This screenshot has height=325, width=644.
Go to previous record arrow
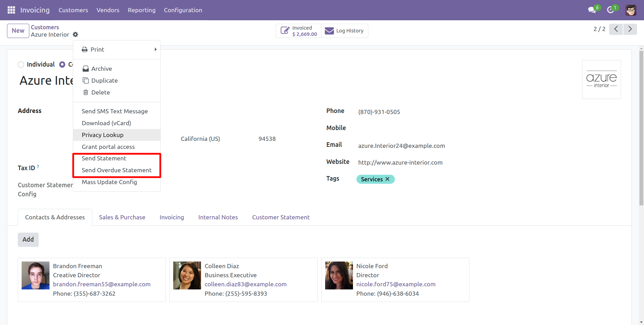616,29
